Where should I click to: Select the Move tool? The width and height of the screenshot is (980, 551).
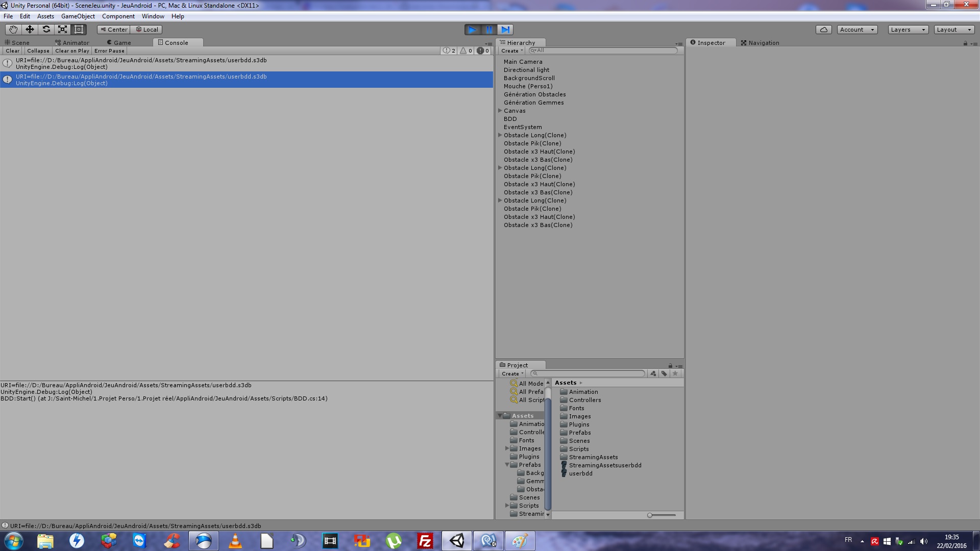[30, 30]
